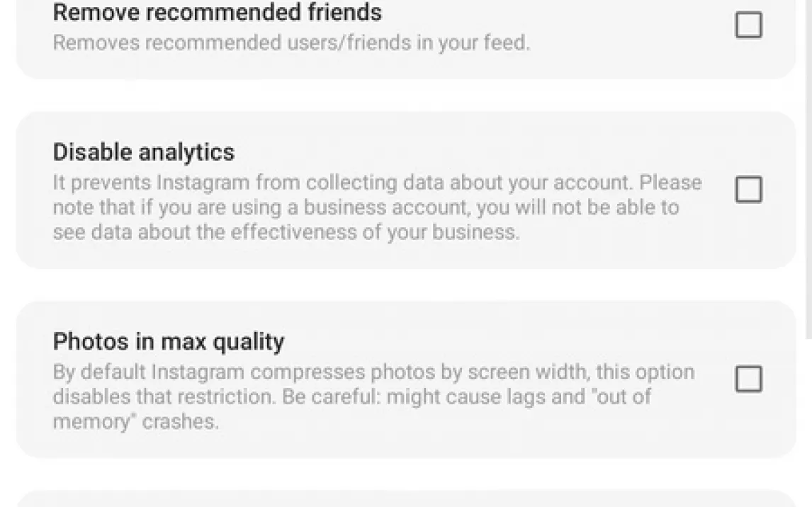Click the 'memory" crashes.' text line
The width and height of the screenshot is (812, 507).
click(x=135, y=421)
